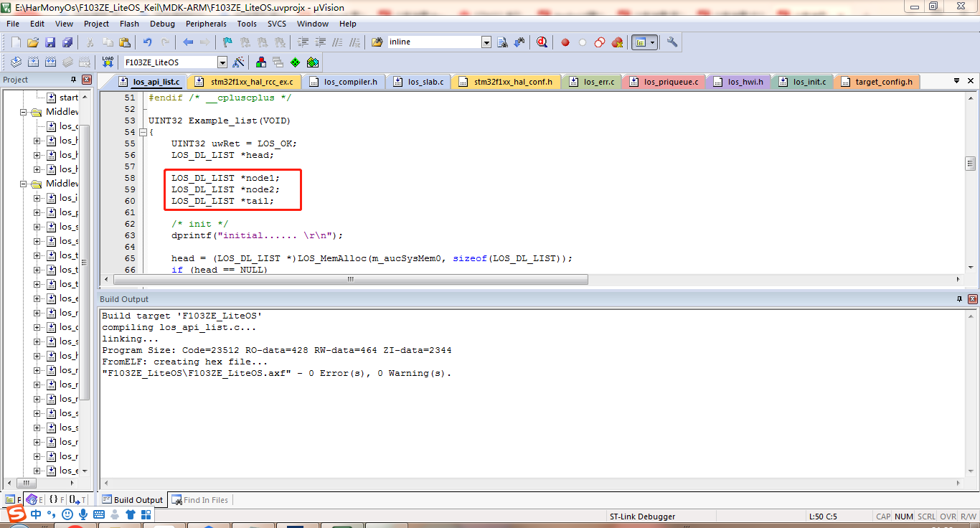Save all open files

[68, 42]
